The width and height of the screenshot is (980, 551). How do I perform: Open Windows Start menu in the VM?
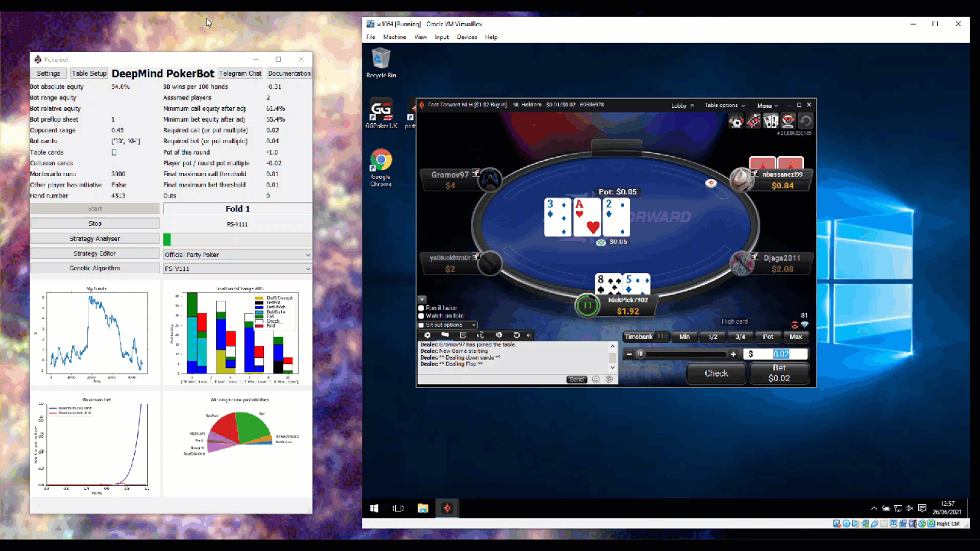coord(374,508)
